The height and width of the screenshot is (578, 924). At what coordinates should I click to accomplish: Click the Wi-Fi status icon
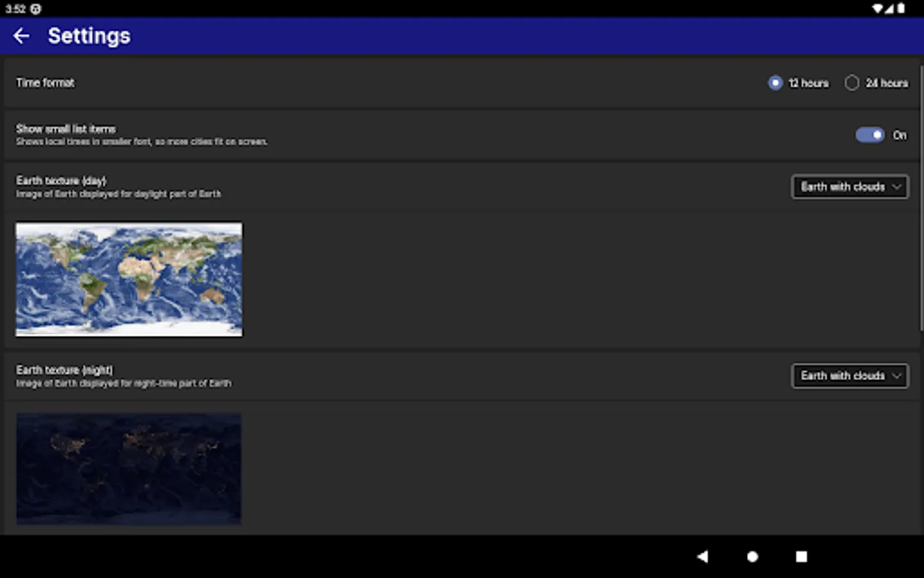click(x=877, y=8)
